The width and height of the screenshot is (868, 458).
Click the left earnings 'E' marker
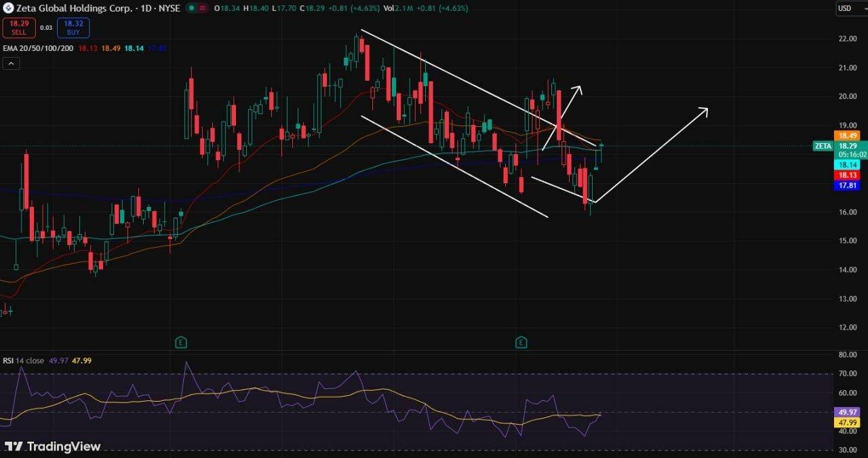click(180, 342)
